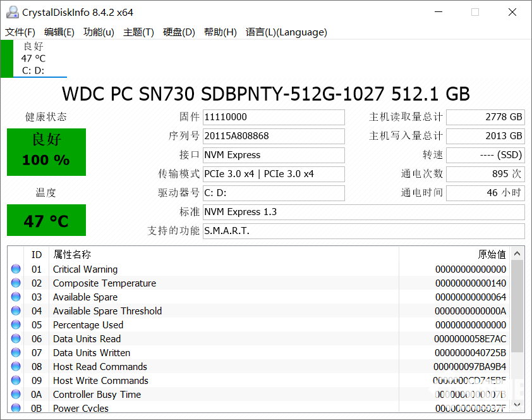This screenshot has width=532, height=420.
Task: Click the green 47 °C temperature button
Action: (x=47, y=220)
